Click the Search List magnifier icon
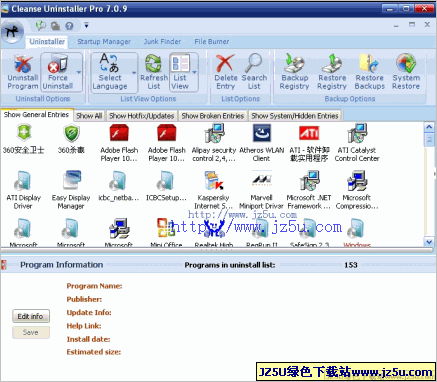 coord(254,63)
